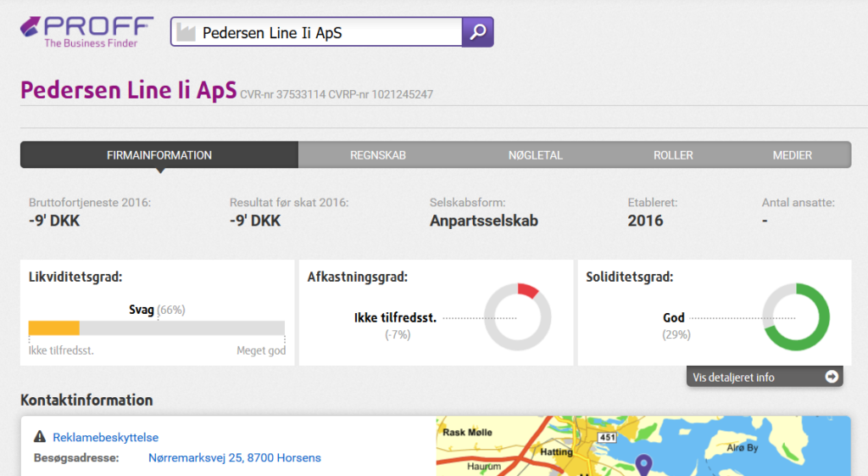Click the Bruttofortjeneste 2016 label
The image size is (868, 476).
[x=90, y=202]
